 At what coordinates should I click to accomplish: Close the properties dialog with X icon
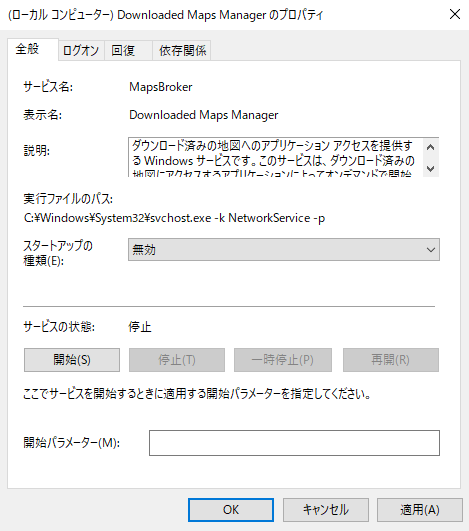[454, 14]
